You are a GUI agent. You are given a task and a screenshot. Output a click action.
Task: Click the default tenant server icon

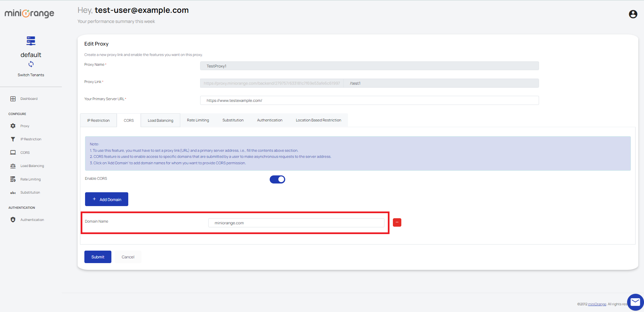(x=31, y=41)
